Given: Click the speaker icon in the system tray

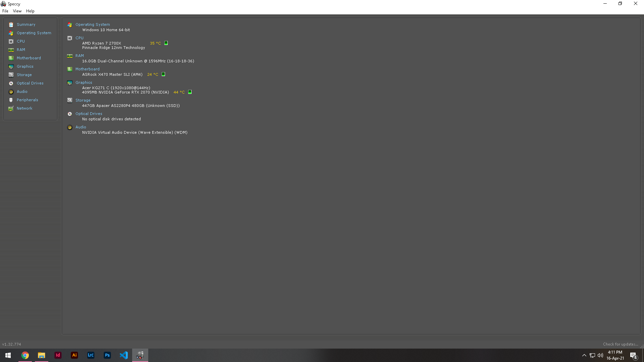Looking at the screenshot, I should tap(600, 355).
